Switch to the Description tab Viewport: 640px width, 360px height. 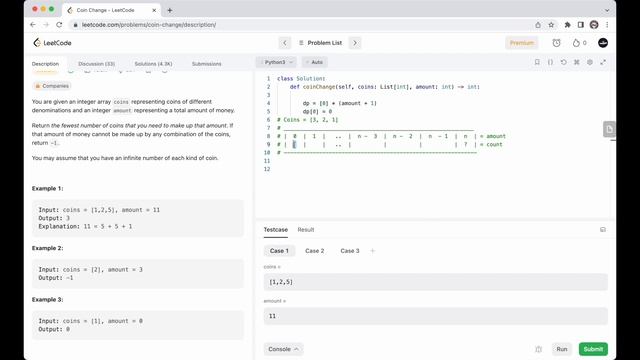pyautogui.click(x=45, y=64)
